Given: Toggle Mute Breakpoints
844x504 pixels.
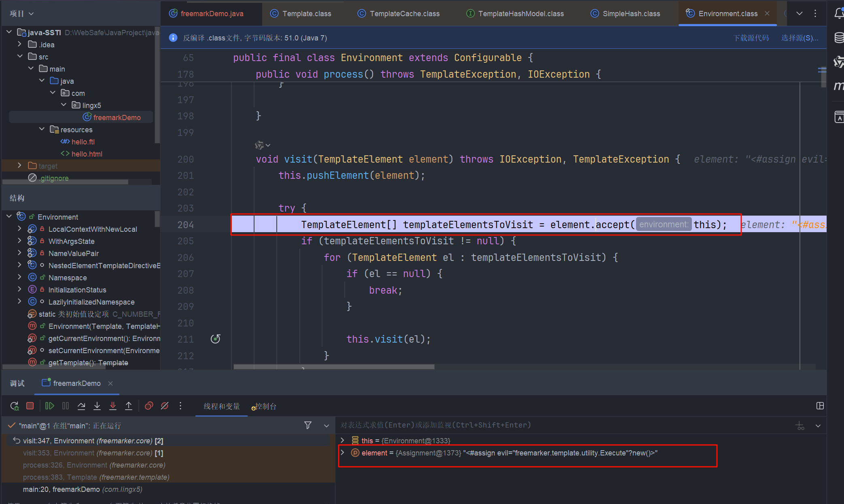Looking at the screenshot, I should point(165,406).
